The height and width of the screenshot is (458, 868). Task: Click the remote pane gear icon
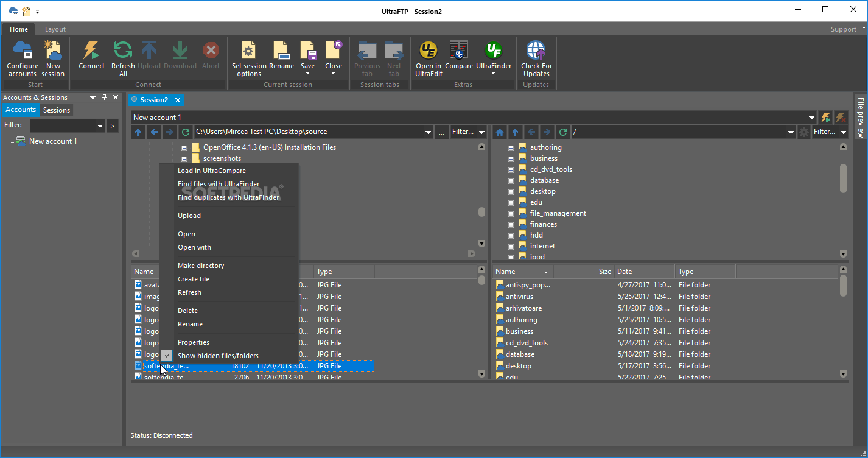tap(804, 132)
